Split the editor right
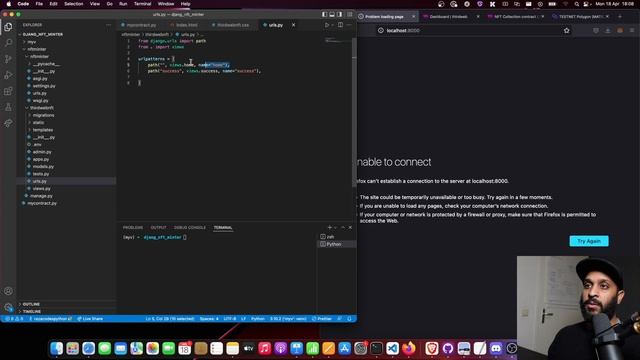Screen dimensions: 640x360 click(340, 25)
